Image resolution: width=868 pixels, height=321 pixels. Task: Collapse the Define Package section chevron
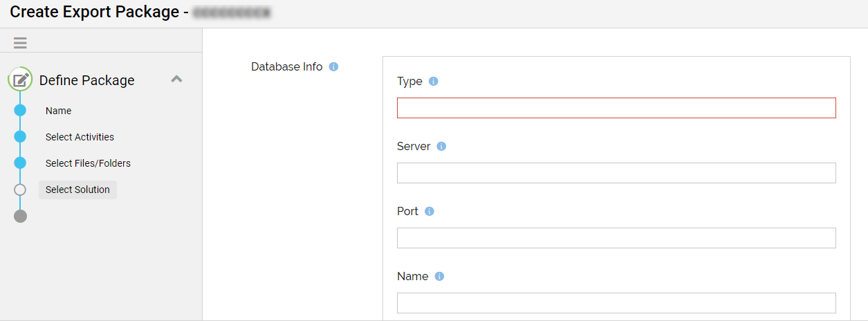176,79
